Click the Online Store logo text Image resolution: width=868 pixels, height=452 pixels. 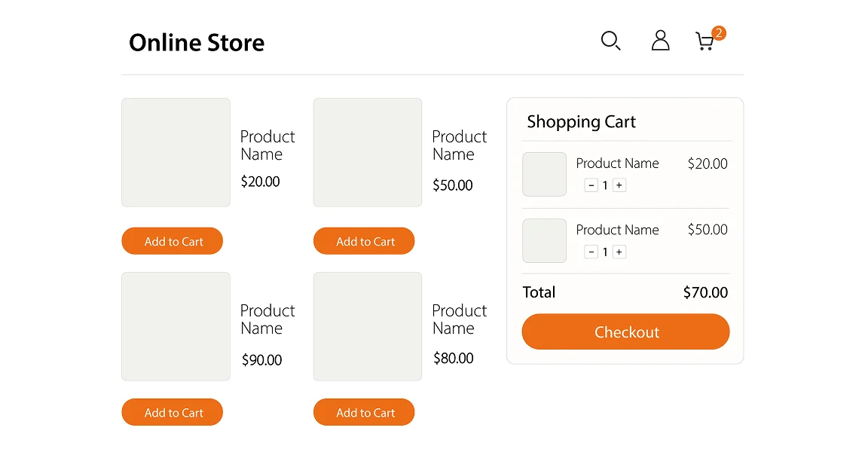click(x=197, y=42)
